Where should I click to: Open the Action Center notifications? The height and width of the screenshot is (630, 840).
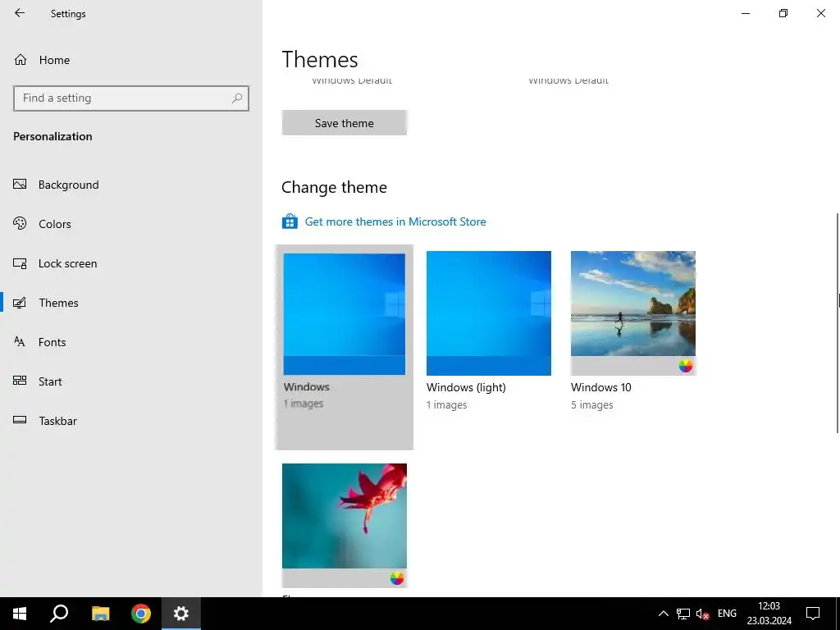click(x=813, y=614)
